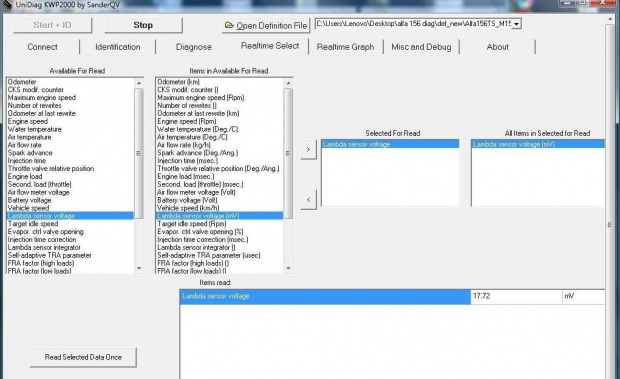Click up arrow of the Items in Available list scrollbar
Screen dimensions: 620x379
pyautogui.click(x=288, y=83)
